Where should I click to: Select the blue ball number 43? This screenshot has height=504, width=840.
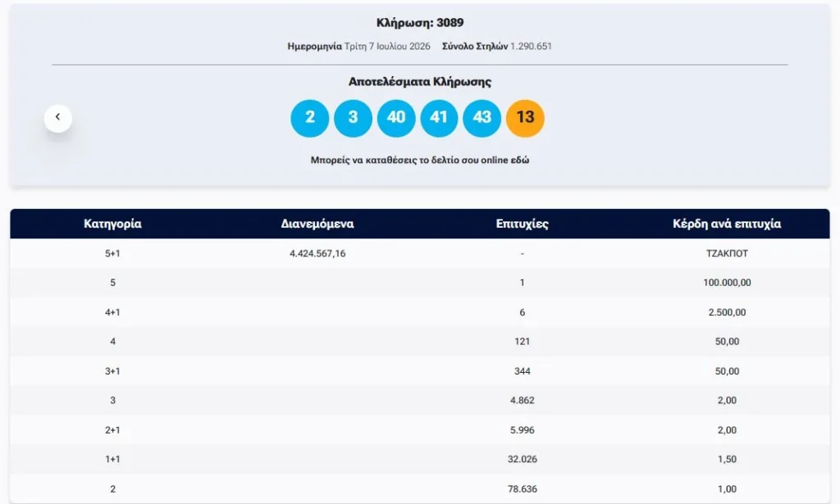coord(482,118)
